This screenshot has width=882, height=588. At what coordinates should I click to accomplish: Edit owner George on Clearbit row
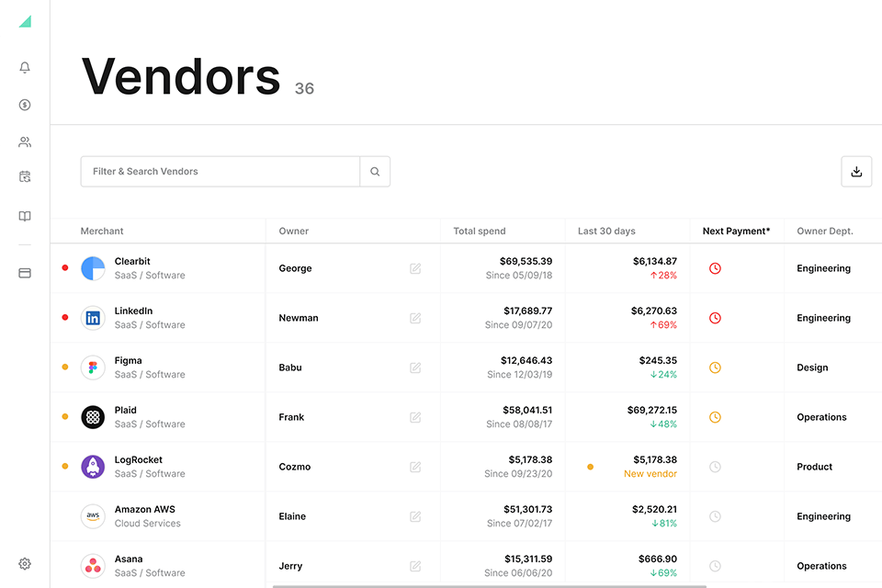tap(415, 268)
